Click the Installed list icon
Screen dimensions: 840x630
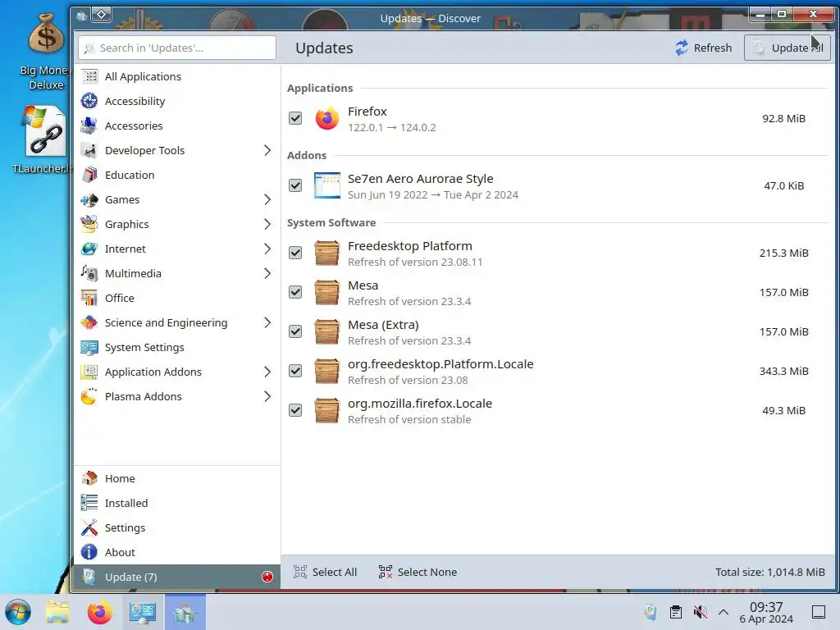[x=89, y=503]
